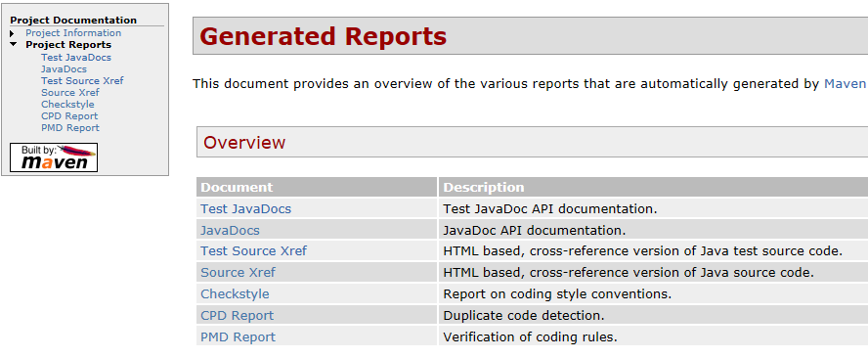Click the Built by Maven logo

coord(54,157)
